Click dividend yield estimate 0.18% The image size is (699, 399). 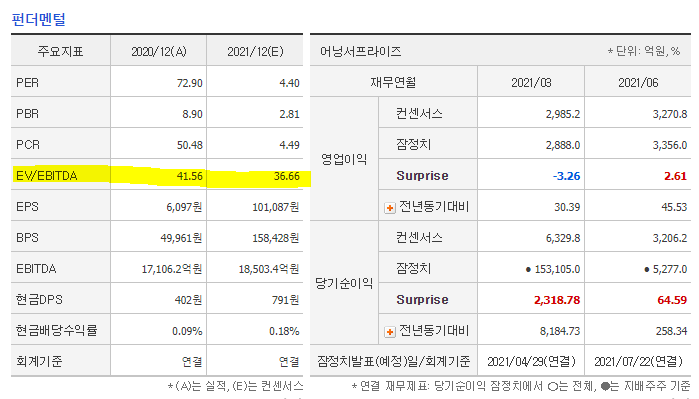284,331
